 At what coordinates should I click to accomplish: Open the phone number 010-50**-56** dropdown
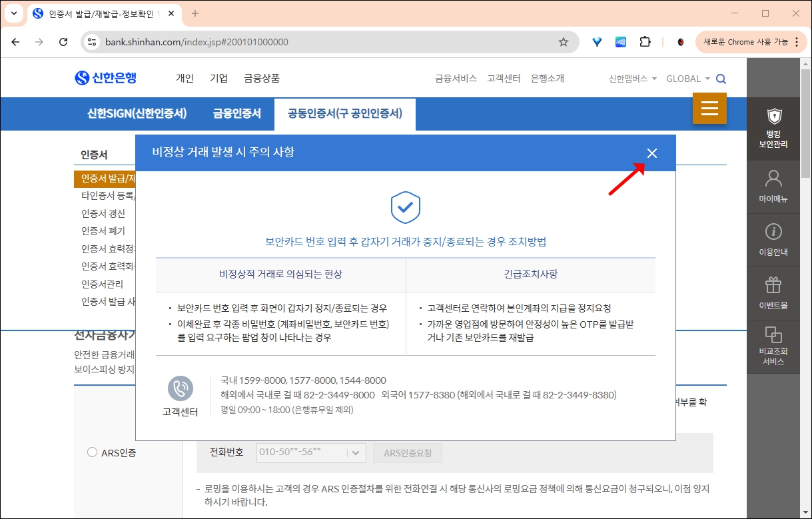[310, 452]
